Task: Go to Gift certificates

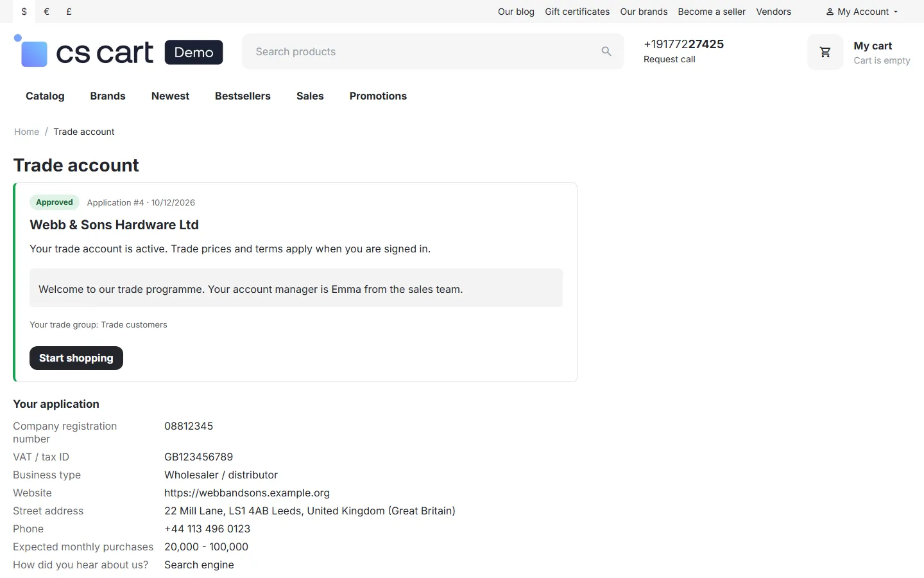Action: tap(577, 12)
